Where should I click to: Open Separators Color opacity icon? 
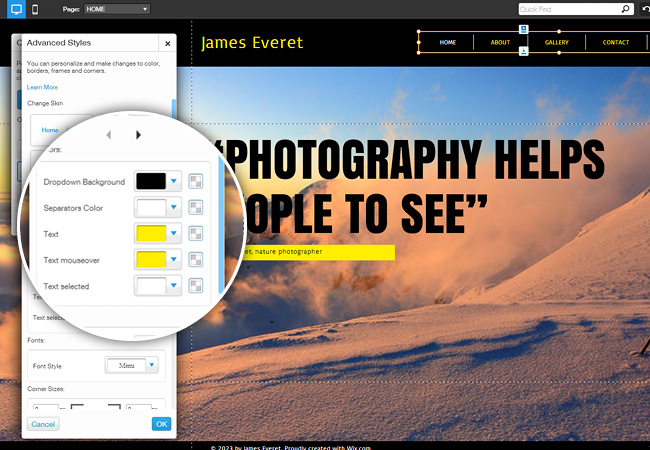tap(196, 208)
